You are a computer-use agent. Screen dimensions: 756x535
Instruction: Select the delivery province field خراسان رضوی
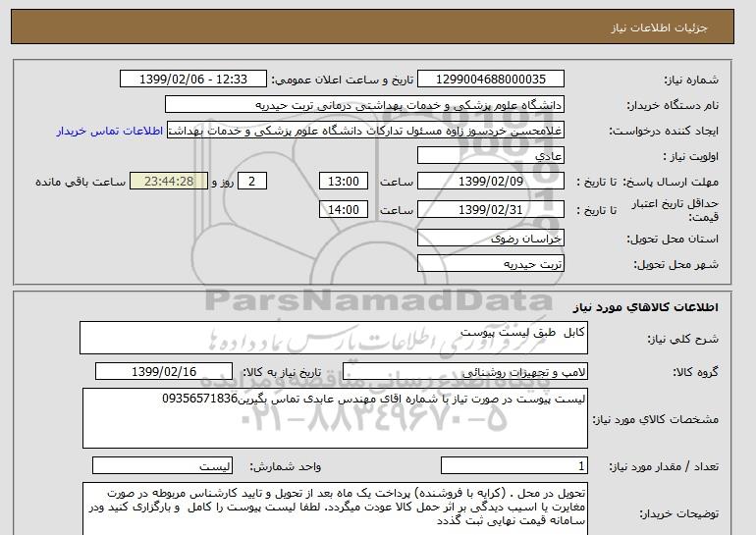coord(491,239)
